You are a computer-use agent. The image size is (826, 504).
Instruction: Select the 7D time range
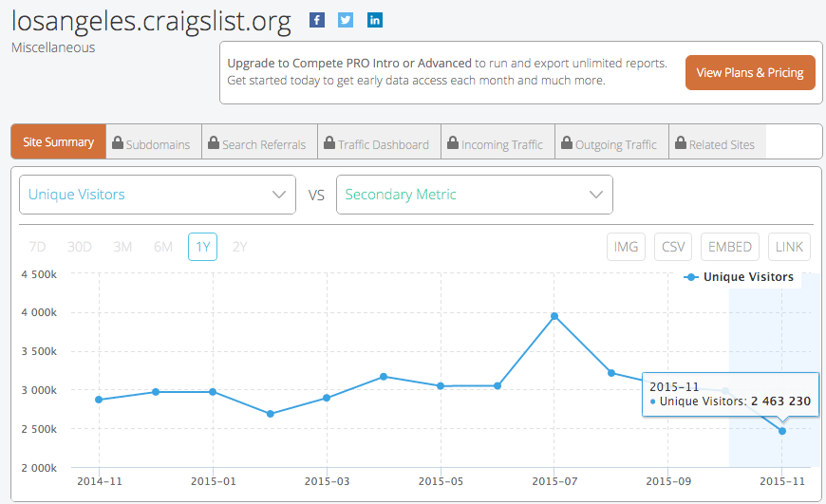[37, 247]
